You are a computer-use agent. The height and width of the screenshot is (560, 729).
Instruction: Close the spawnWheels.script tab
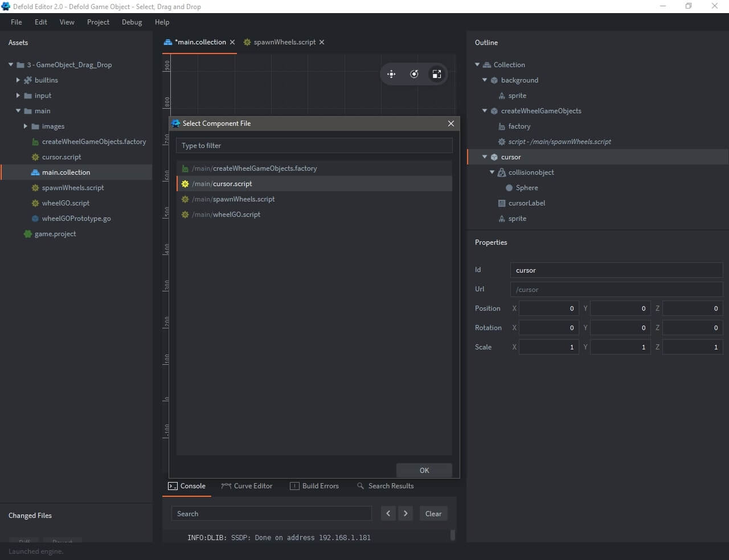(x=322, y=42)
